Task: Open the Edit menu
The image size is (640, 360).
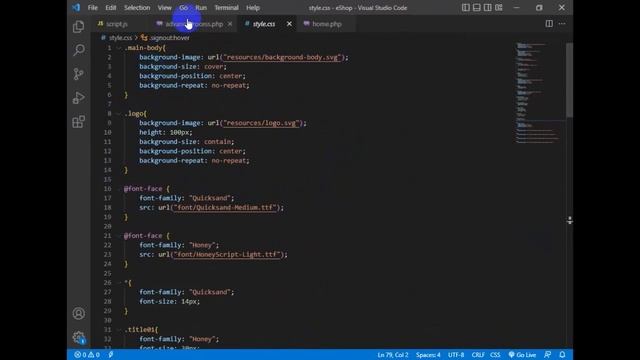Action: [x=111, y=8]
